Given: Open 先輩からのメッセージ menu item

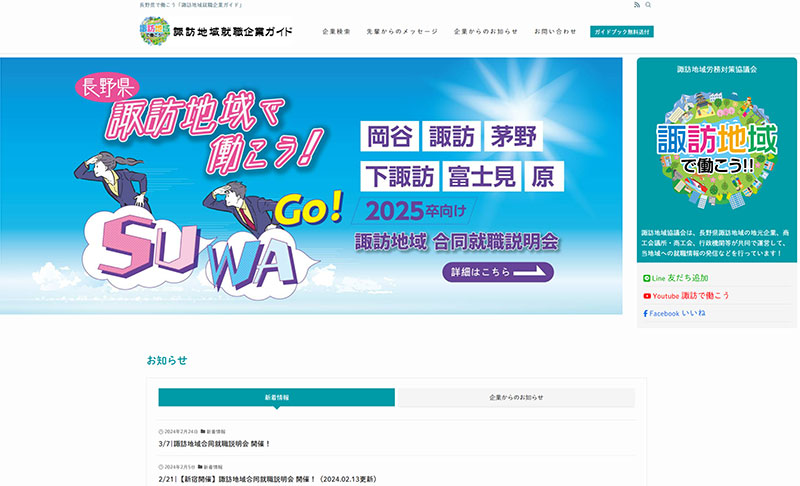Looking at the screenshot, I should (402, 32).
